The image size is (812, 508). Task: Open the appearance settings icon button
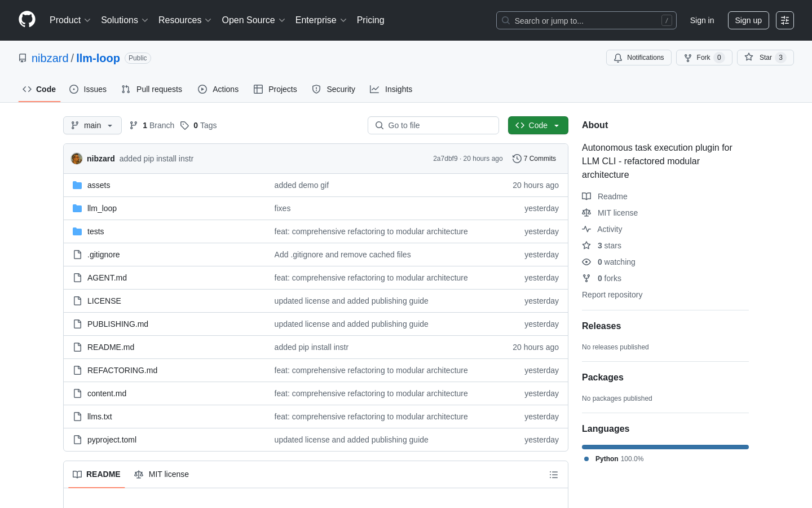(785, 20)
